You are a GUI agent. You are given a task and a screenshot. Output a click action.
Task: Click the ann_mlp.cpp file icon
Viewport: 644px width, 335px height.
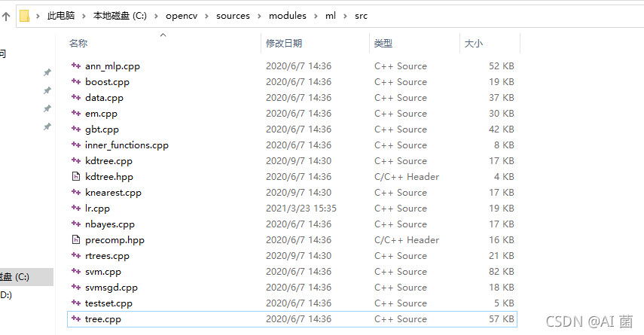pyautogui.click(x=76, y=65)
